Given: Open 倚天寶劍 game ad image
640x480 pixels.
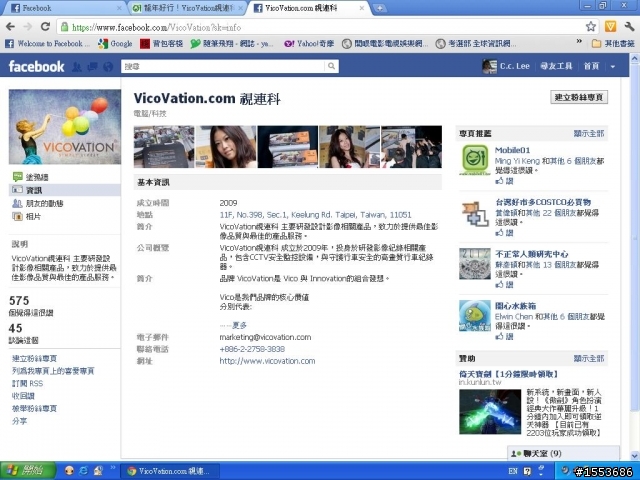Looking at the screenshot, I should [490, 411].
